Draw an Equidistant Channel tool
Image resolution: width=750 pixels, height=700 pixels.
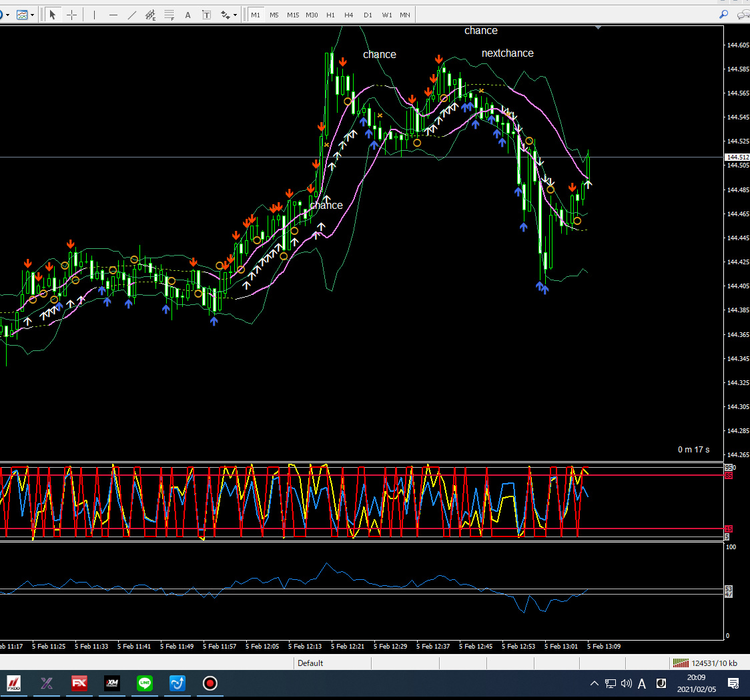coord(151,15)
